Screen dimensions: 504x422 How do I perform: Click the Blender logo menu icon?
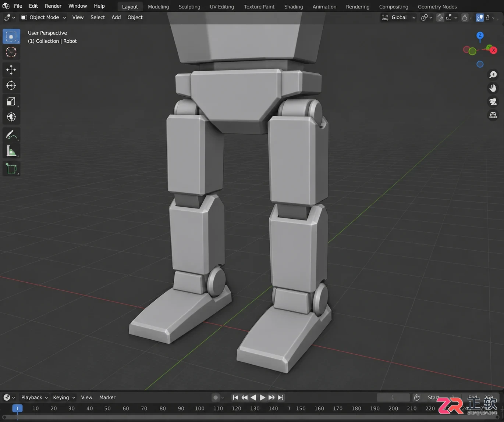coord(6,6)
